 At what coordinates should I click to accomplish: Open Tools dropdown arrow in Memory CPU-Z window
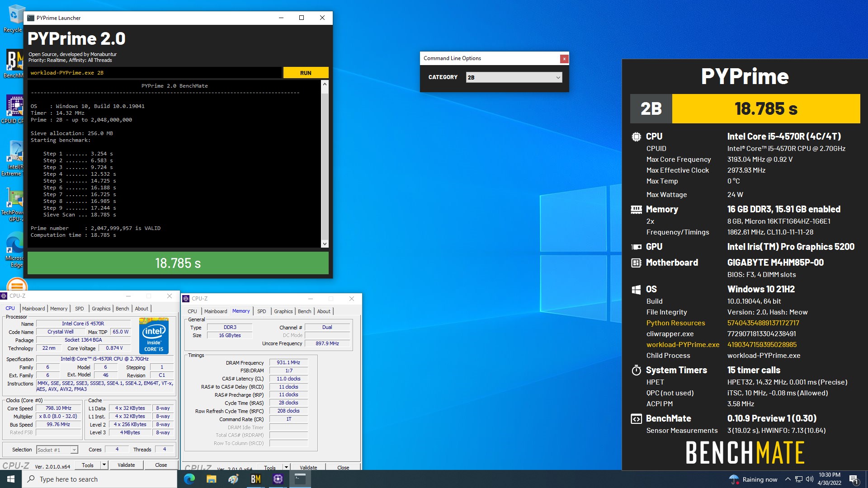(x=286, y=468)
